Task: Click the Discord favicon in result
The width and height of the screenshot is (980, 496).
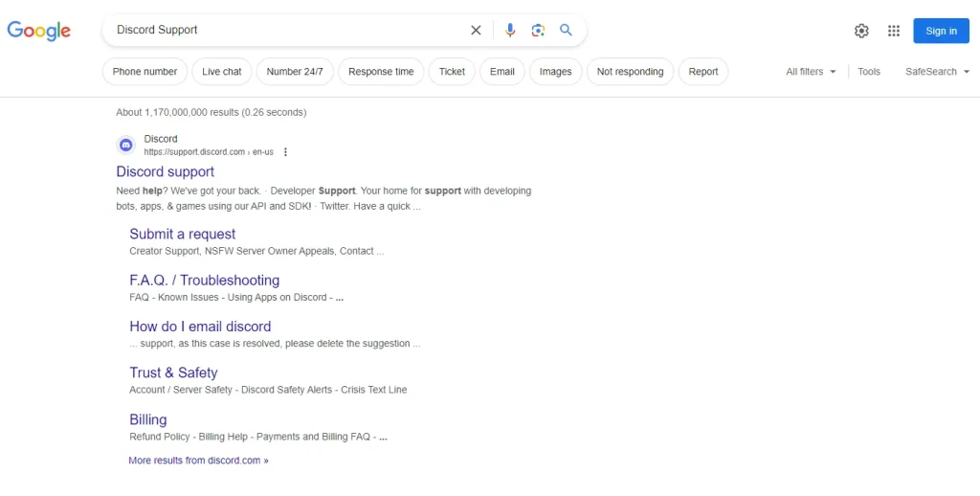Action: click(126, 146)
